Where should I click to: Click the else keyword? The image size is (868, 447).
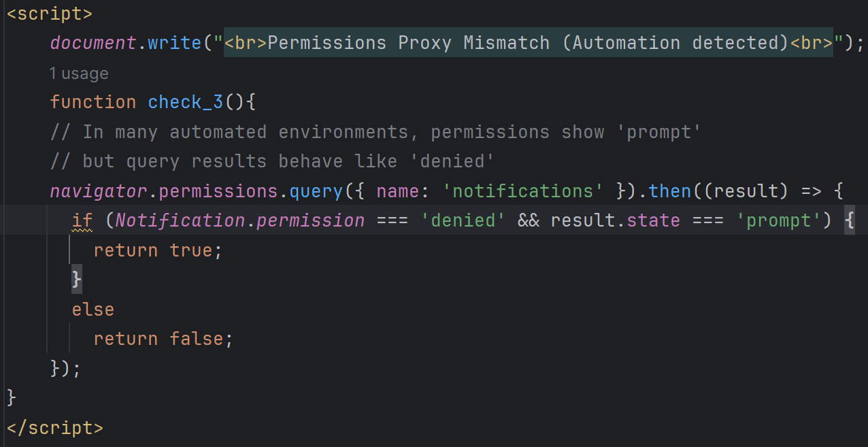click(x=93, y=310)
